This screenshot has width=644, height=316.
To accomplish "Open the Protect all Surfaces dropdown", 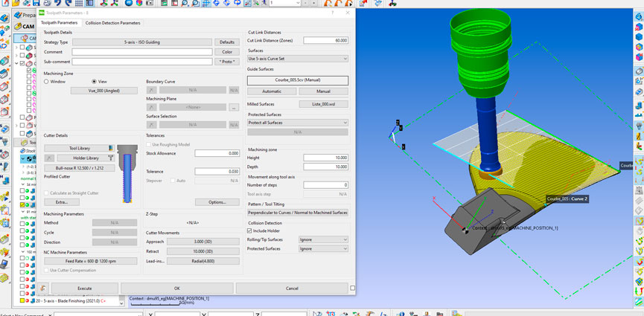I will (297, 122).
